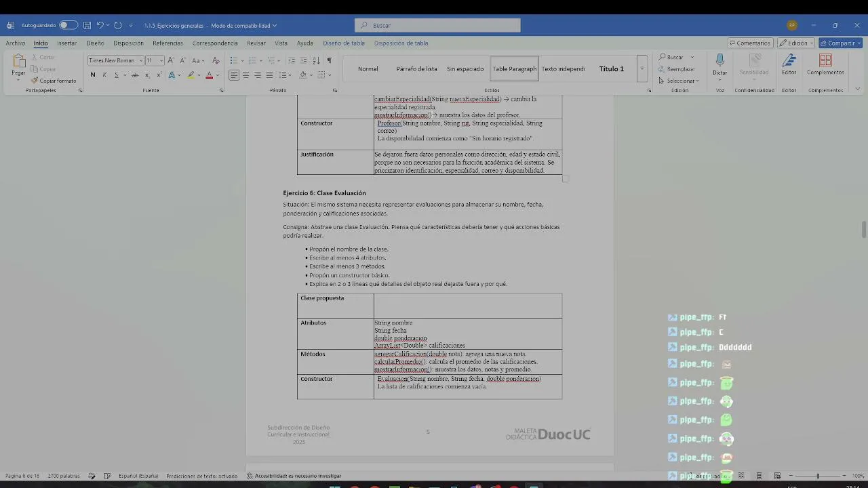Sort the selection alphabetically

point(316,60)
